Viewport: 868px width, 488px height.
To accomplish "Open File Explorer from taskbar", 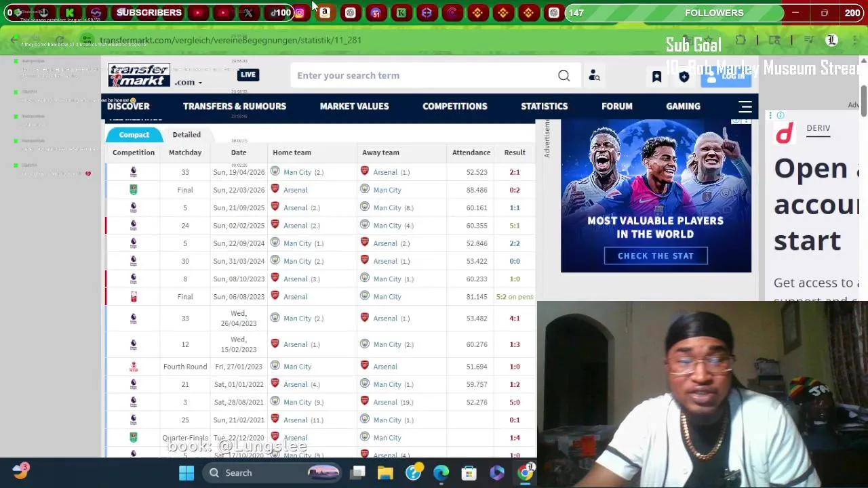I will (385, 473).
